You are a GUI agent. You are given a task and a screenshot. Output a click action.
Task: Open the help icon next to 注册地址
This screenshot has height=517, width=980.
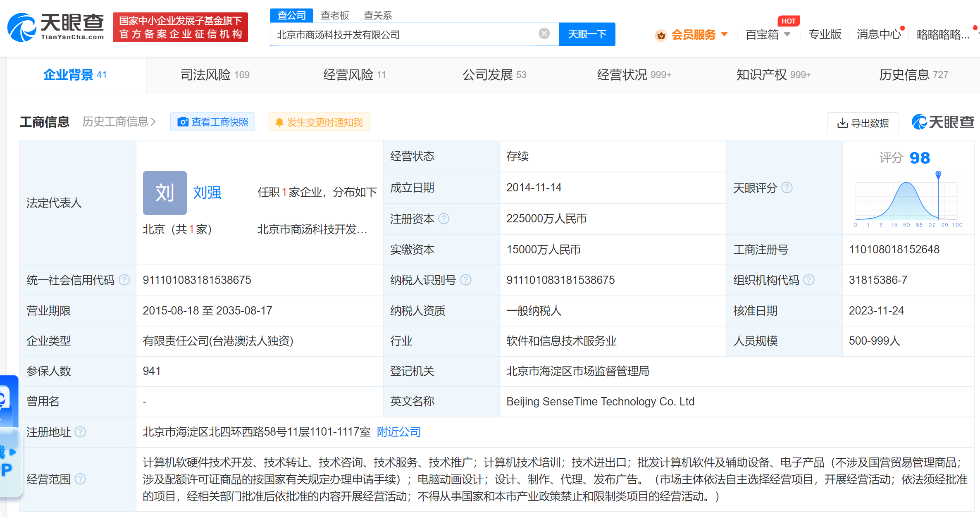80,432
